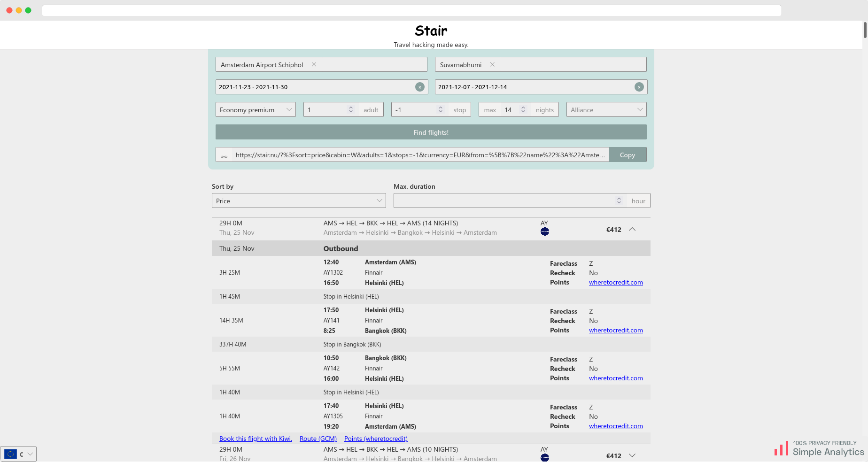Open the Economy premium cabin dropdown

tap(256, 109)
